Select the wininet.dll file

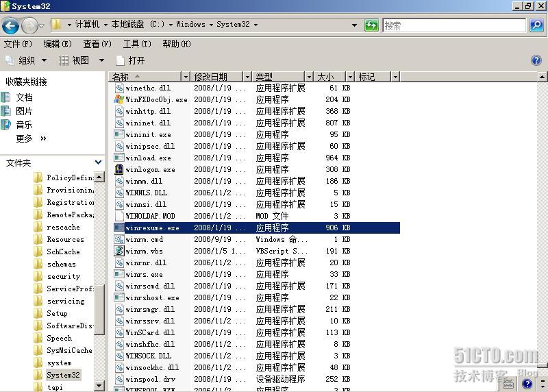click(x=148, y=123)
